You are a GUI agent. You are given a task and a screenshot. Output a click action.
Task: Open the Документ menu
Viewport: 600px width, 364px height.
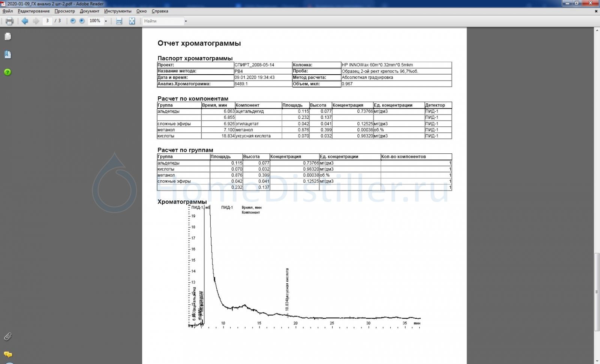coord(90,11)
